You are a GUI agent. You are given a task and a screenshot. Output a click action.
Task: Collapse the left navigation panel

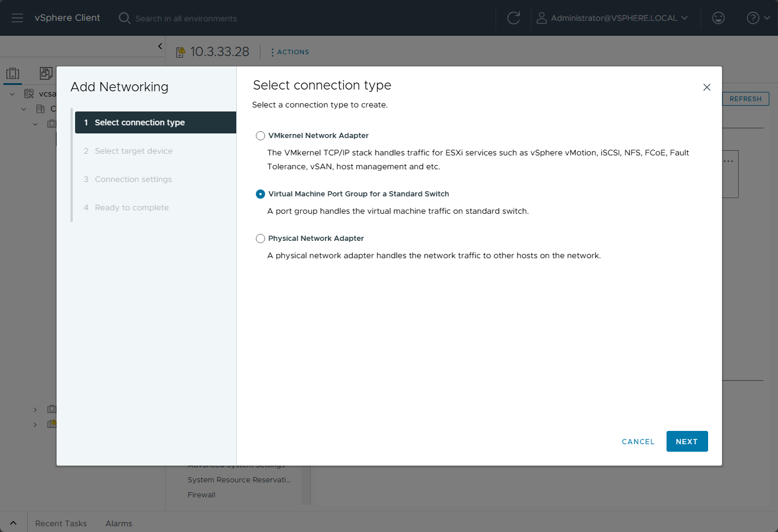(x=160, y=46)
